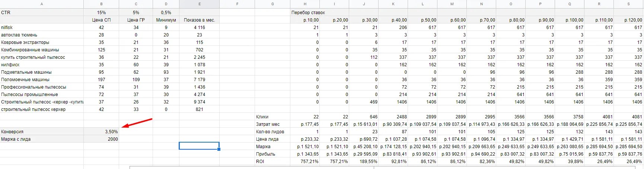
Task: Click the 'Маржа с лида' label cell
Action: click(x=42, y=139)
